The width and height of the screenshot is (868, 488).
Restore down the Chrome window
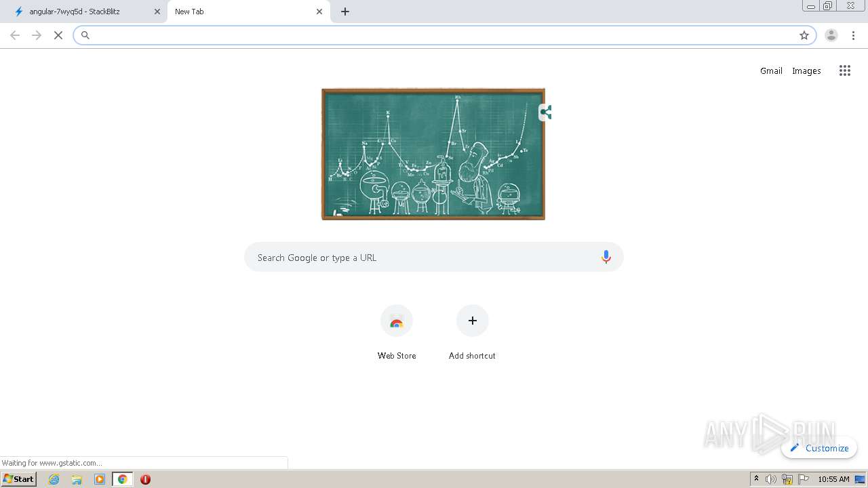[828, 6]
